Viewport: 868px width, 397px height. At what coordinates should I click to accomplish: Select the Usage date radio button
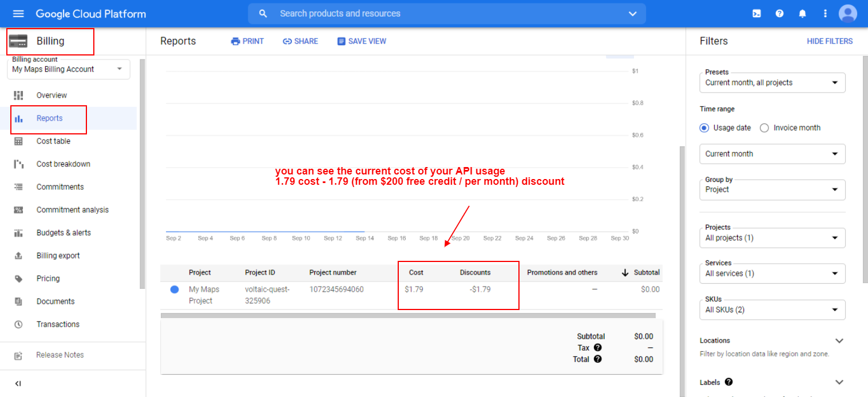click(x=704, y=128)
